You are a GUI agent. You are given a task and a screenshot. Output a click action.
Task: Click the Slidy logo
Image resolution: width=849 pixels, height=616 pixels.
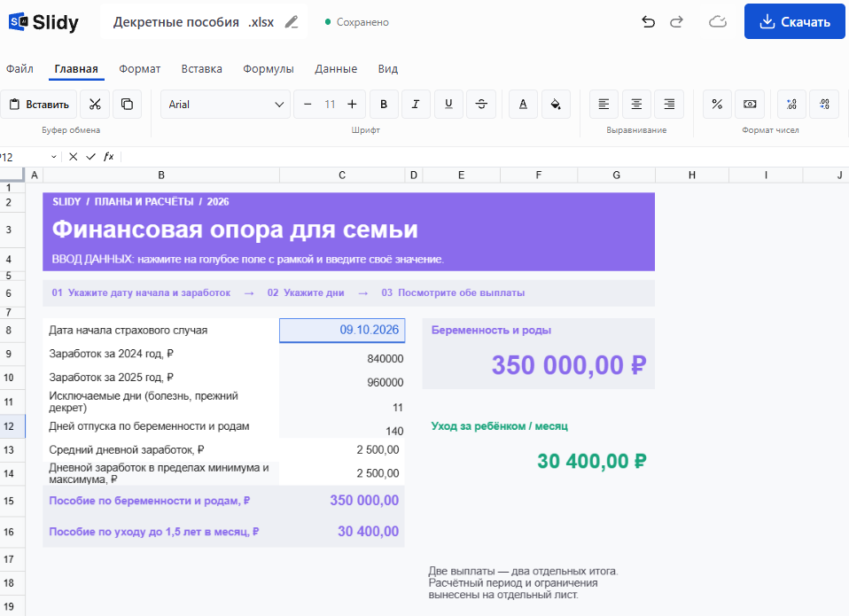[x=43, y=22]
